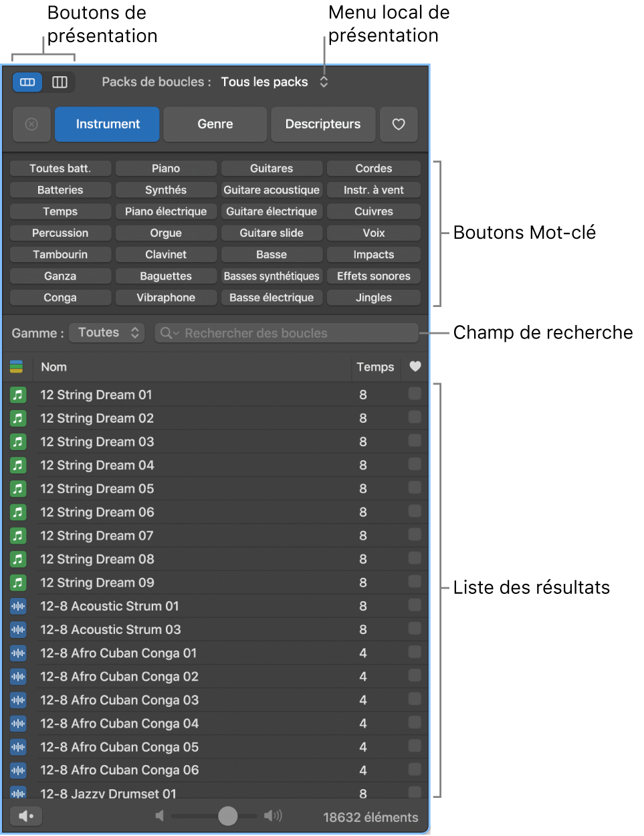
Task: Click the reset filters X button
Action: pos(31,124)
